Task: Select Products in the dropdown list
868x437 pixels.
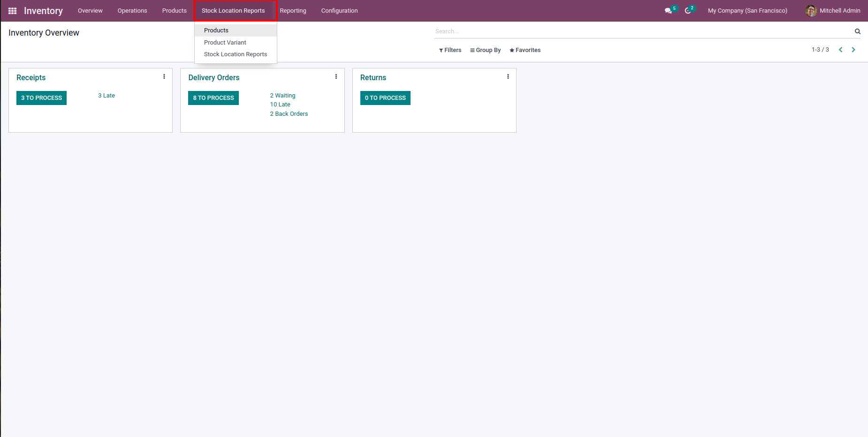Action: pyautogui.click(x=236, y=30)
